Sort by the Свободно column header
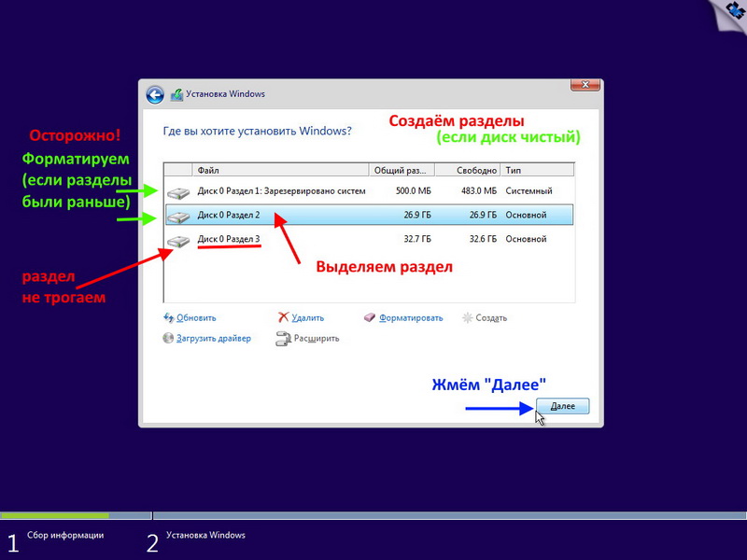 coord(468,170)
